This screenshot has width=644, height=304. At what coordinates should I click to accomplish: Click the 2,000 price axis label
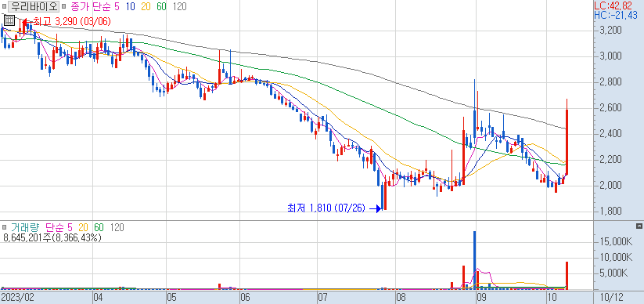tap(610, 186)
